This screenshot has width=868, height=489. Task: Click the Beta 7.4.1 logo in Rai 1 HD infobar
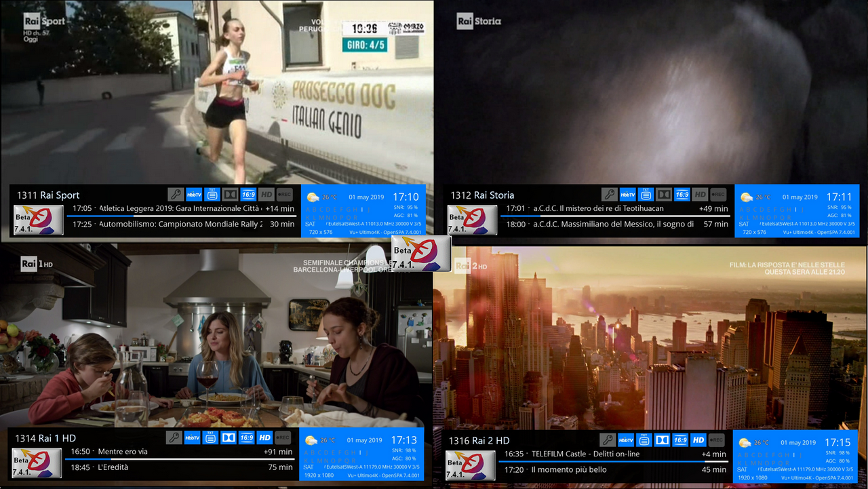(x=37, y=463)
